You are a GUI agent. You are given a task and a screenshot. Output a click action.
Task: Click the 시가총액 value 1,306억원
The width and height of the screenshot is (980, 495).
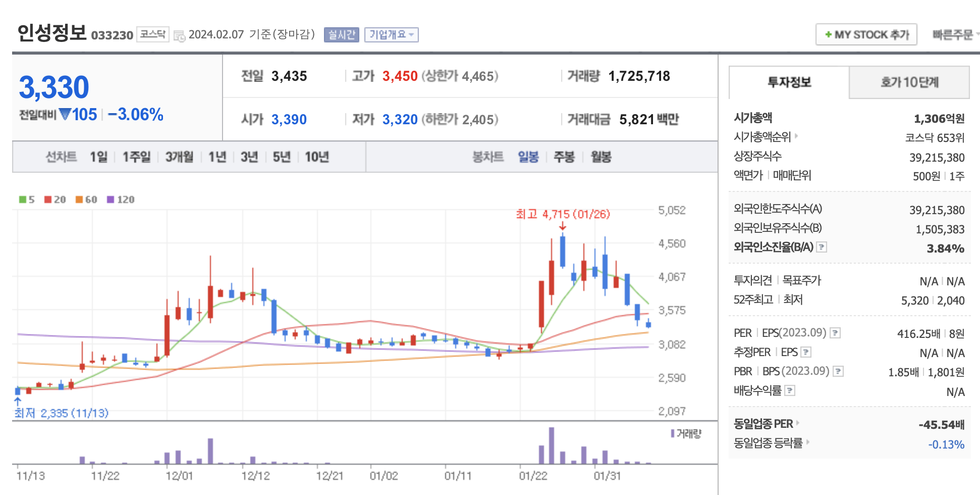point(939,119)
